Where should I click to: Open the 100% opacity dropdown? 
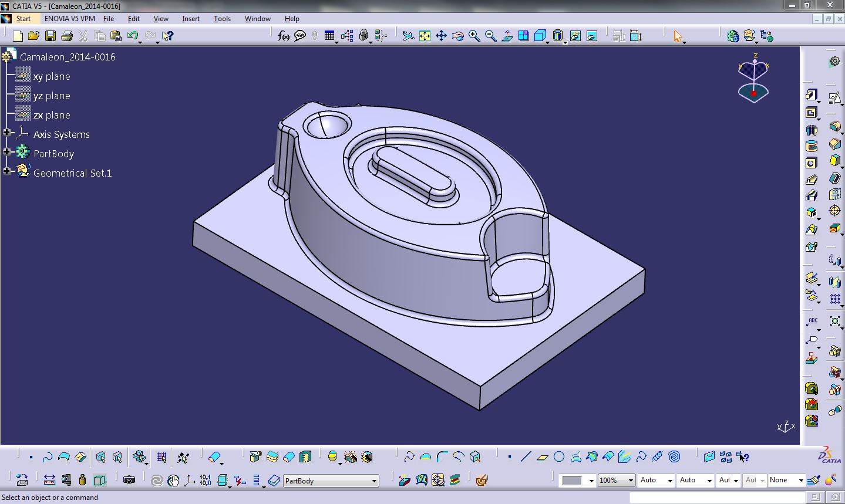[631, 481]
